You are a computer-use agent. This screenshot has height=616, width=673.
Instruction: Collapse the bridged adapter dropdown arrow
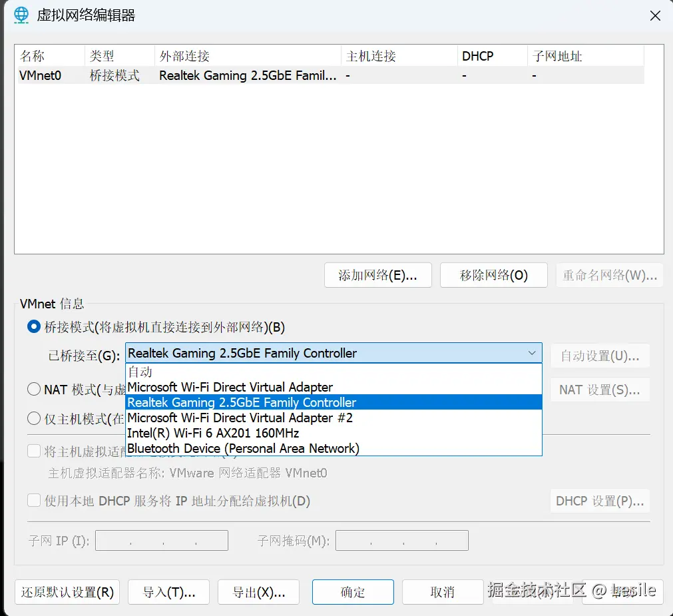tap(531, 353)
